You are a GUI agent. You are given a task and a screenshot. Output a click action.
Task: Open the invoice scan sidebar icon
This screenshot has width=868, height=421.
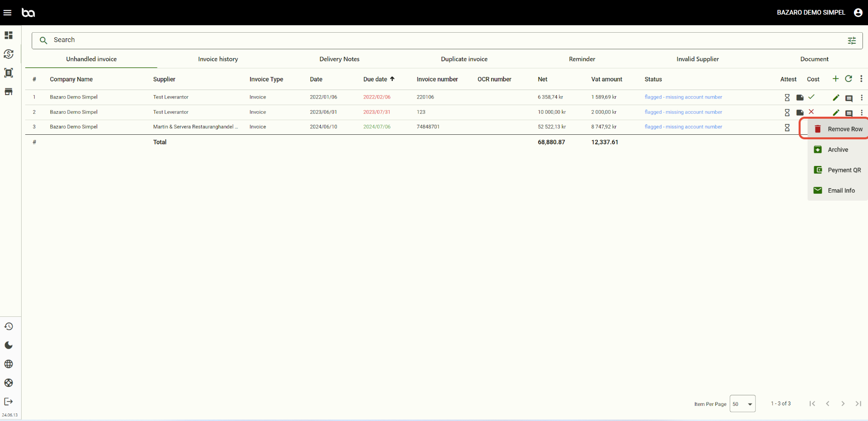(x=9, y=73)
